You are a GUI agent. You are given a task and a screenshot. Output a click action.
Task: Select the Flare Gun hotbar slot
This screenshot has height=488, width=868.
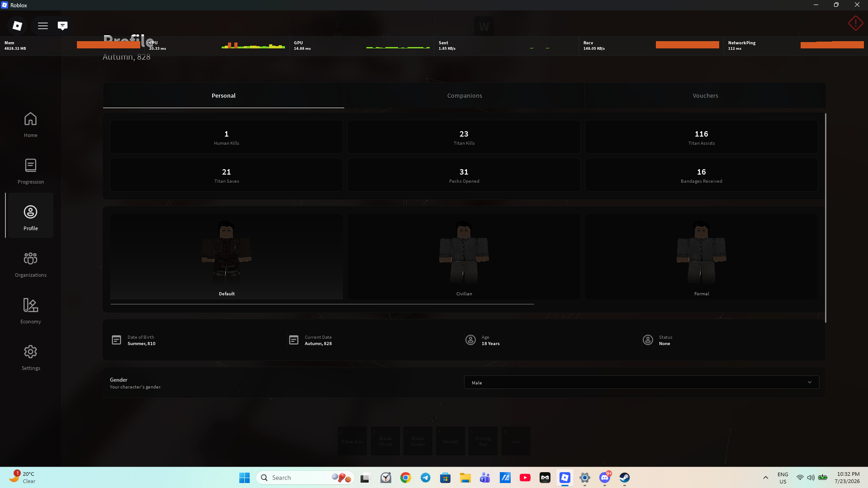[x=352, y=441]
